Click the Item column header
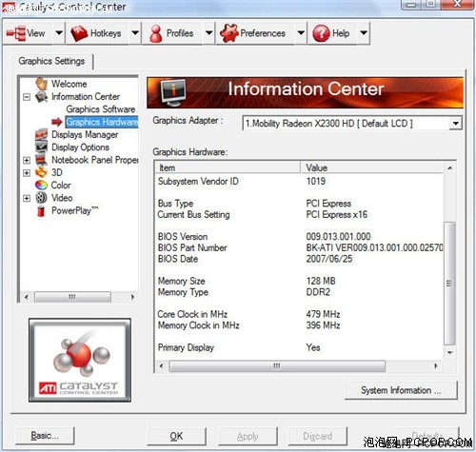Screen dimensions: 476x452 (228, 167)
